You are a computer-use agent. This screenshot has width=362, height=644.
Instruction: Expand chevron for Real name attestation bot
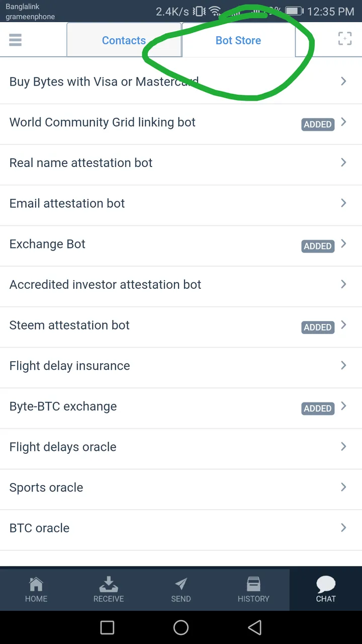344,163
